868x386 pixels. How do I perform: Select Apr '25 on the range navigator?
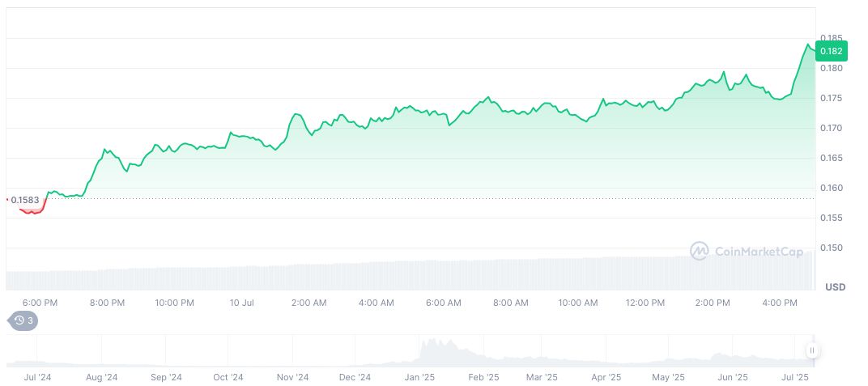606,377
